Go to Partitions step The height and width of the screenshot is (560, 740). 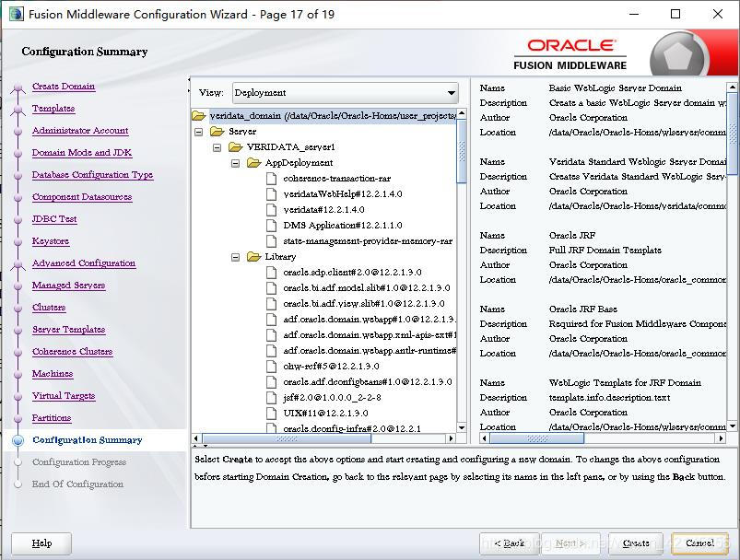[52, 418]
